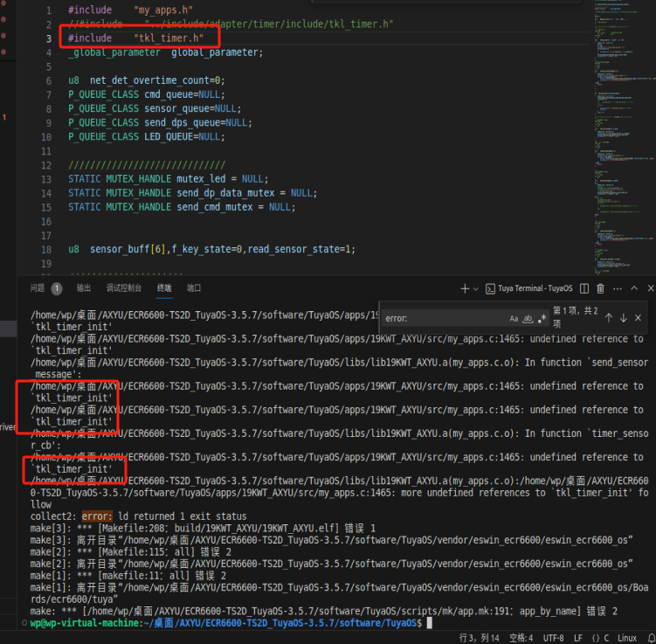
Task: Toggle match case in terminal find
Action: (x=514, y=318)
